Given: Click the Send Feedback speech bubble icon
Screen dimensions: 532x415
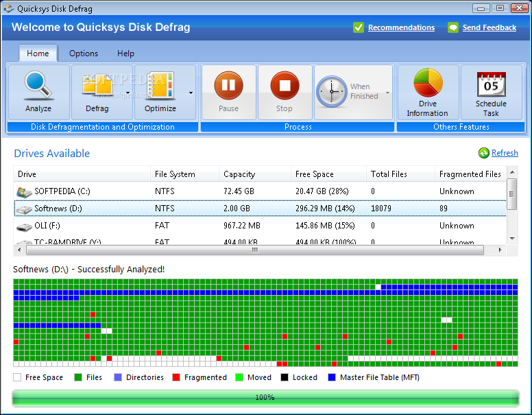Looking at the screenshot, I should tap(453, 27).
